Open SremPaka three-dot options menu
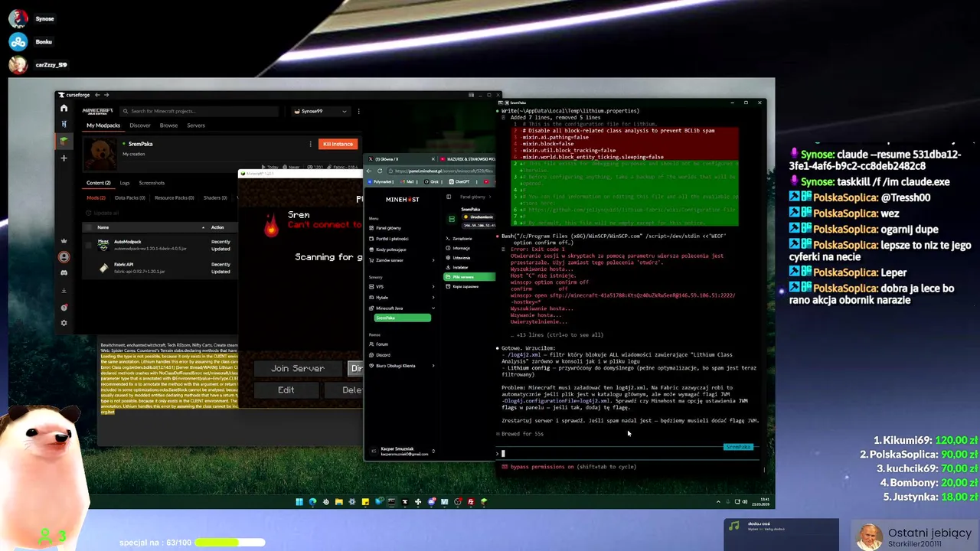The image size is (980, 551). click(310, 144)
